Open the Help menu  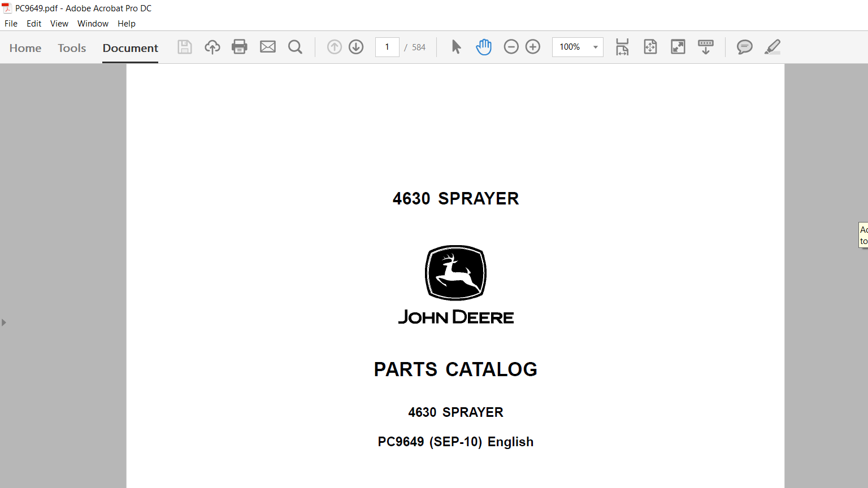point(127,24)
